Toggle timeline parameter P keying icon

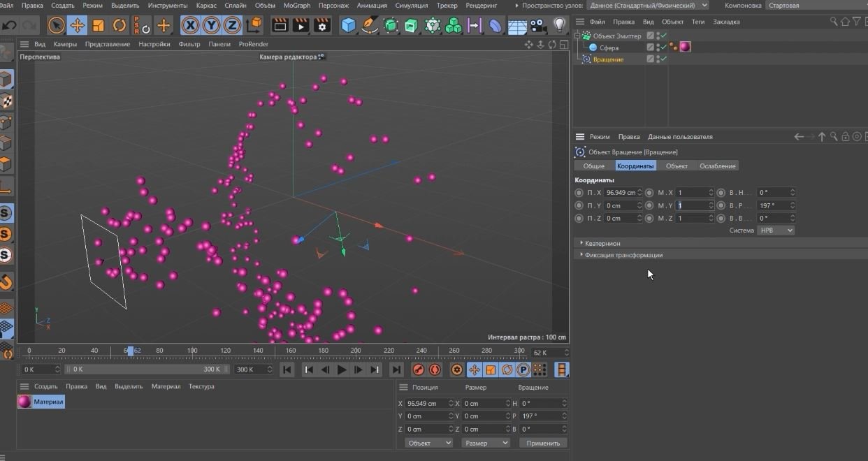523,369
